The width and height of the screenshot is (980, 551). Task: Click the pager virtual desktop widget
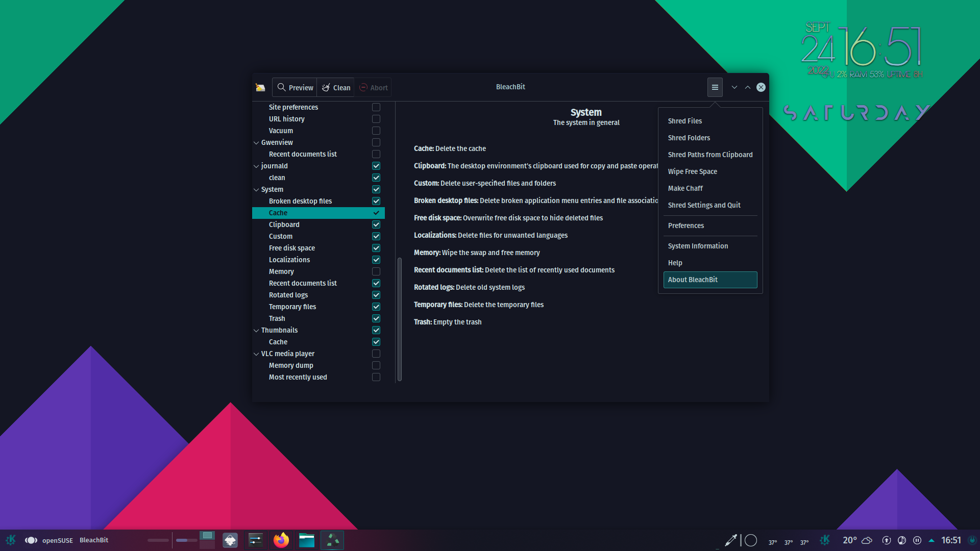[207, 540]
